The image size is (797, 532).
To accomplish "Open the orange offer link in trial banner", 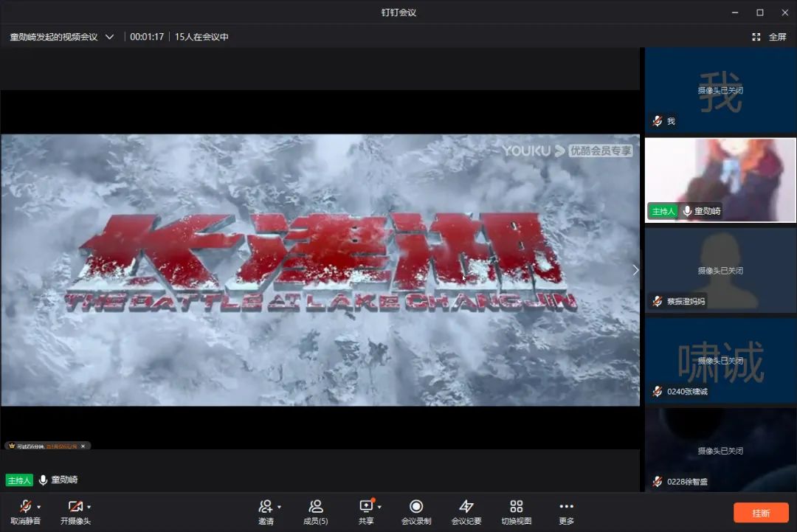I will point(61,446).
